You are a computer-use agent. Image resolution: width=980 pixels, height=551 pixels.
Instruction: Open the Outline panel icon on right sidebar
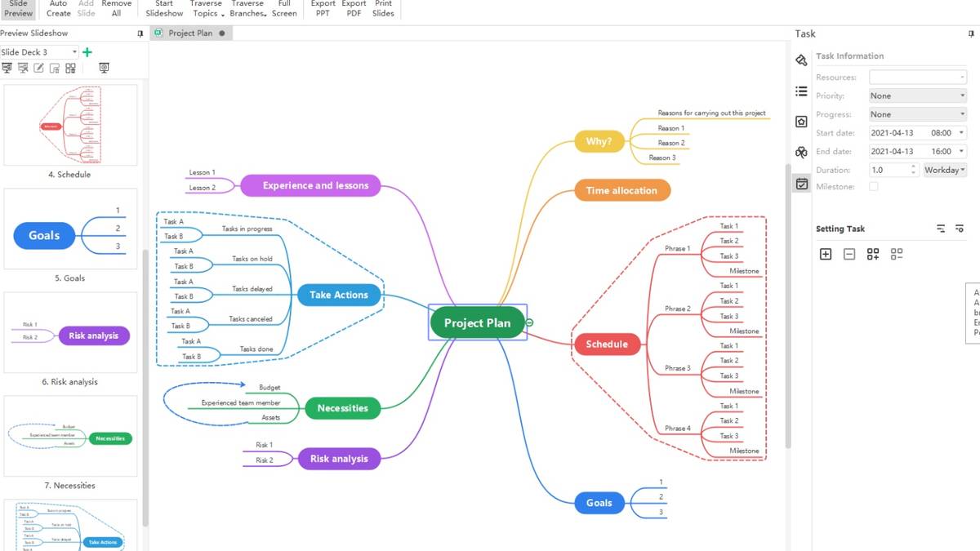(801, 91)
